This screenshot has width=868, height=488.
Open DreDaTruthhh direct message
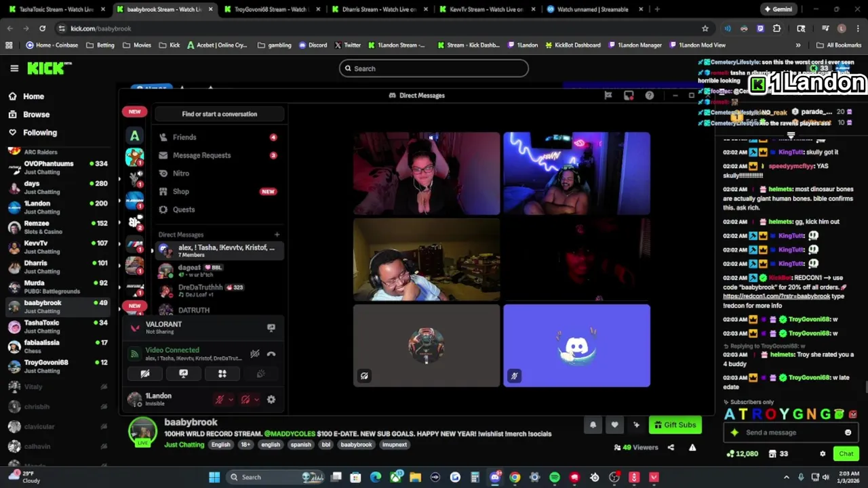pyautogui.click(x=218, y=291)
